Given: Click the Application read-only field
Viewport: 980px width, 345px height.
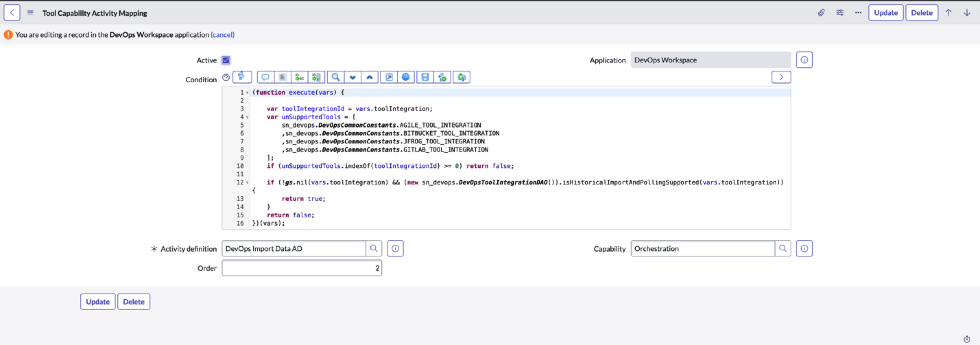Looking at the screenshot, I should tap(710, 60).
